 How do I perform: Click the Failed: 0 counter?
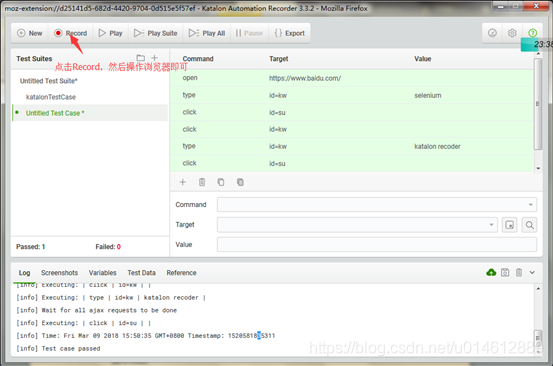[108, 246]
